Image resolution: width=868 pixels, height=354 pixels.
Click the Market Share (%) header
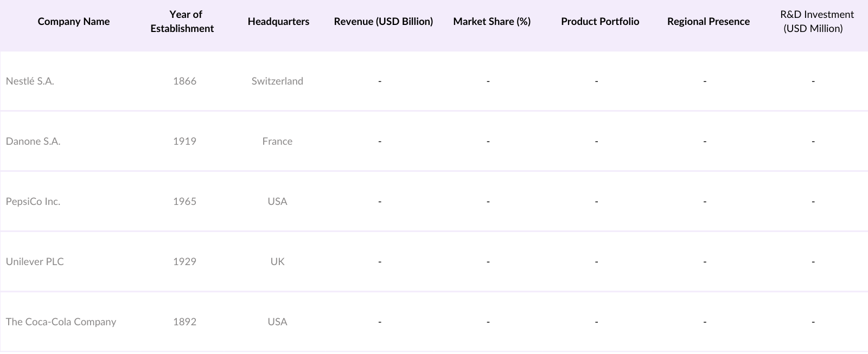click(x=492, y=22)
